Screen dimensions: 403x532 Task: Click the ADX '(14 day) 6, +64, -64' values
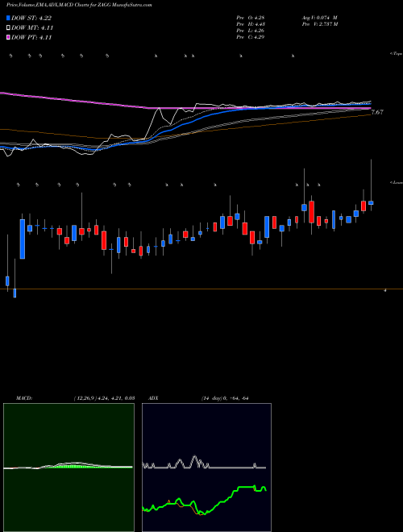[225, 398]
